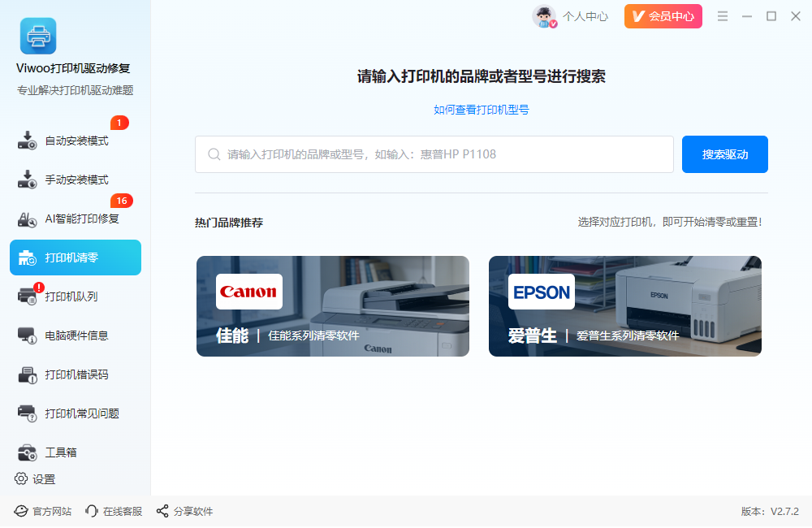Click 爱普生系列清零软件 caption
The width and height of the screenshot is (812, 528).
coord(628,335)
